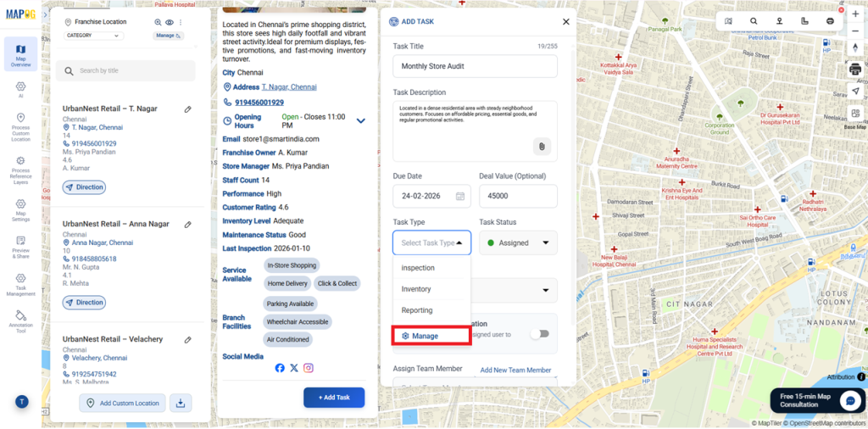Click the map zoom in plus button
The image size is (868, 429).
click(855, 14)
